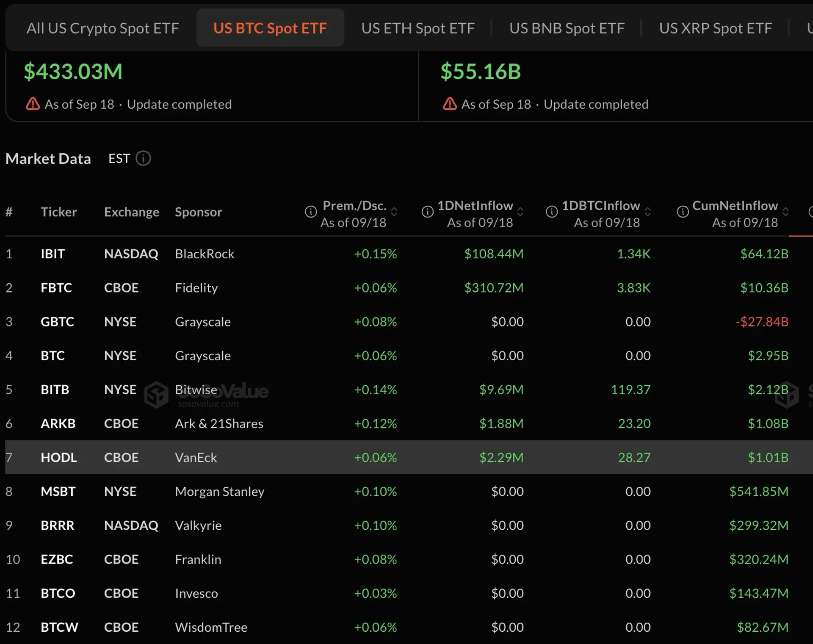The height and width of the screenshot is (644, 813).
Task: Click IBIT's +0.15% premium value
Action: point(376,254)
